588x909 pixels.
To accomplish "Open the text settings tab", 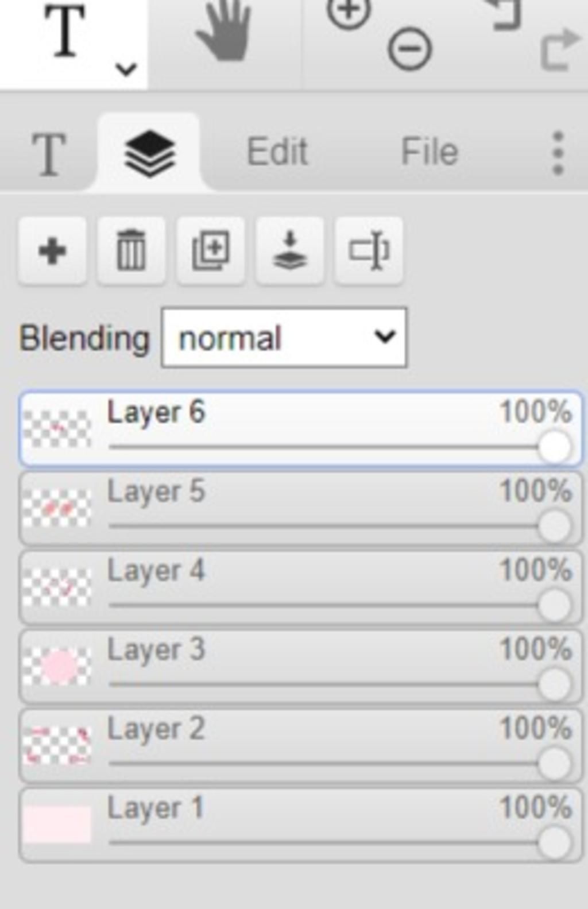I will (48, 154).
